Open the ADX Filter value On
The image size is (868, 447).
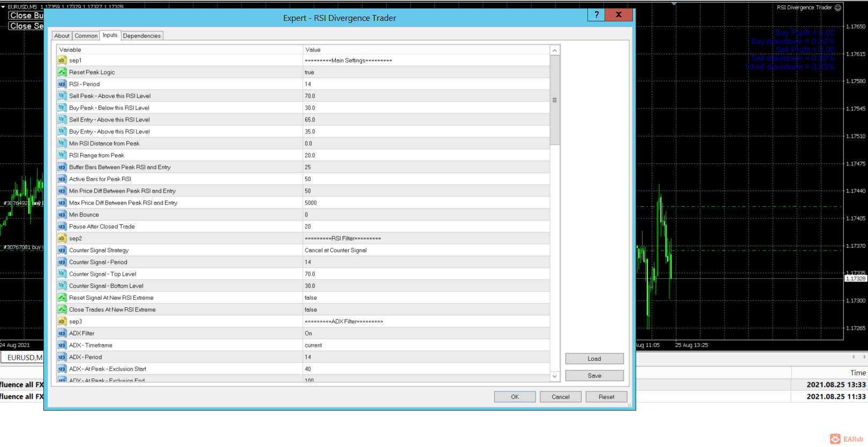pos(426,334)
